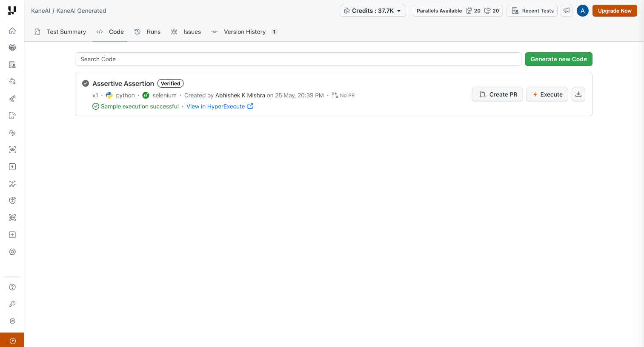This screenshot has width=644, height=347.
Task: Open the Home icon in sidebar
Action: 12,31
